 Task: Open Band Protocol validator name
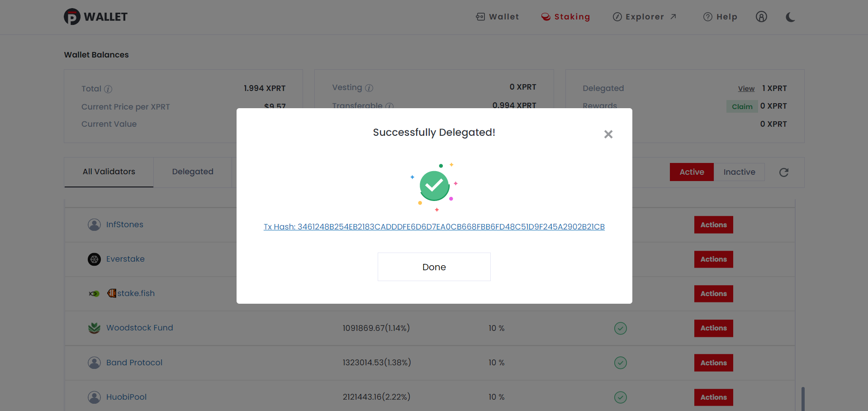point(134,363)
